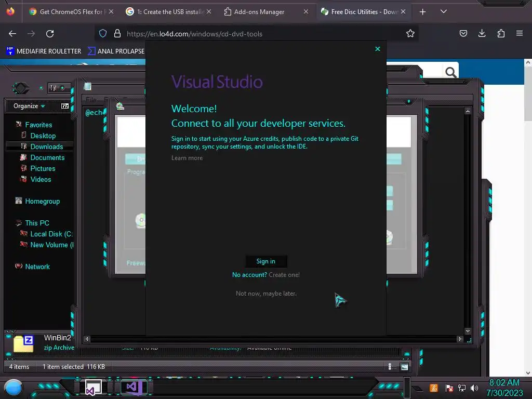Click the Sign in button
The height and width of the screenshot is (399, 532).
click(266, 261)
